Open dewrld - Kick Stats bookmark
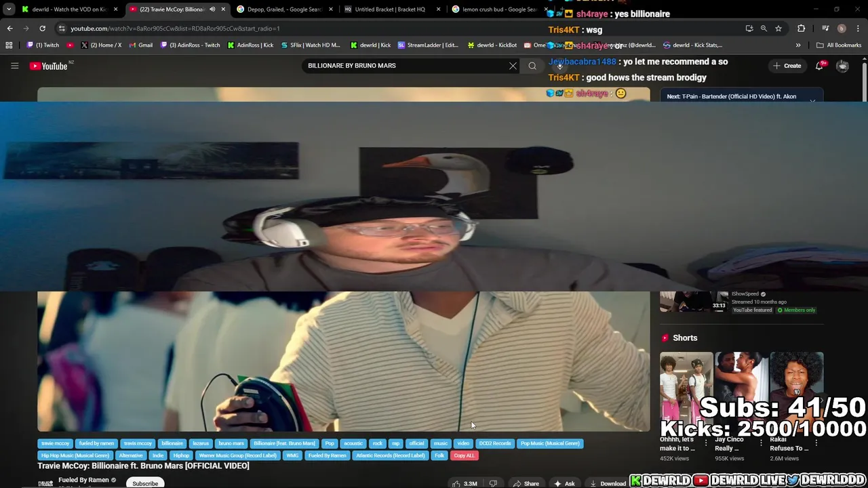The height and width of the screenshot is (488, 868). [x=692, y=45]
